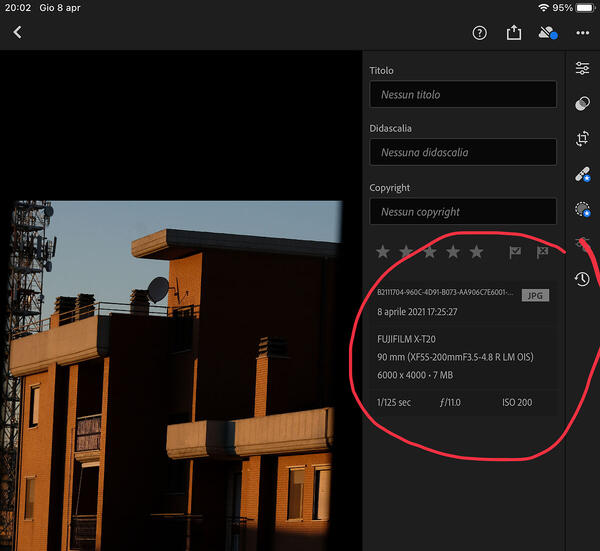Click the Copyright text field
600x551 pixels.
click(x=462, y=211)
